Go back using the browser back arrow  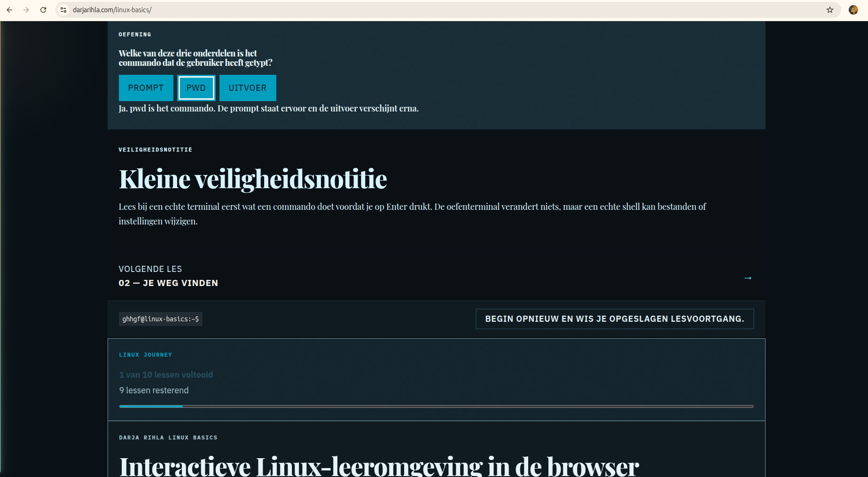[9, 10]
